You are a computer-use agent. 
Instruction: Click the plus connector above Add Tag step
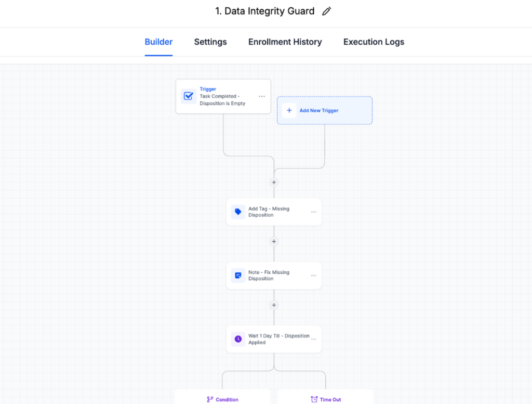[274, 183]
